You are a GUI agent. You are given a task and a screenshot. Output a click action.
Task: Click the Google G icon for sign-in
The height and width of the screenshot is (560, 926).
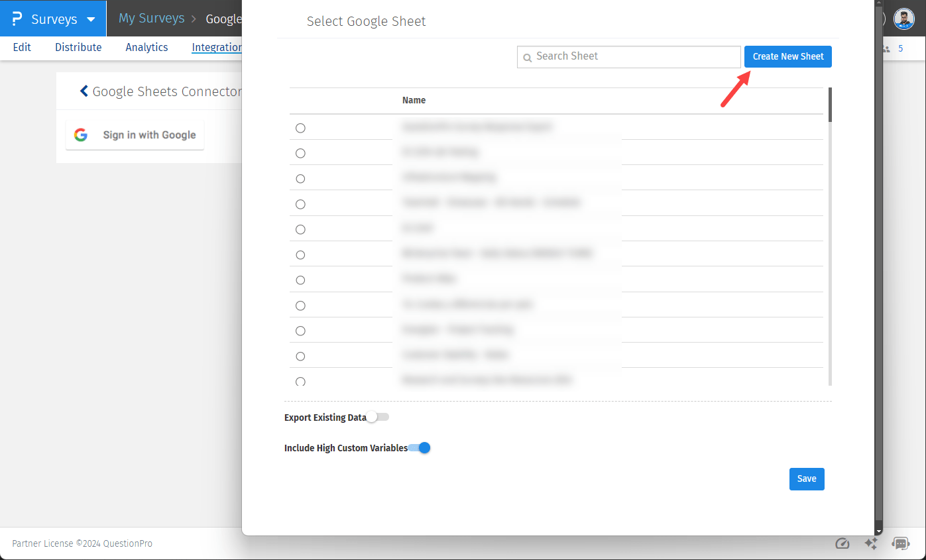tap(80, 135)
